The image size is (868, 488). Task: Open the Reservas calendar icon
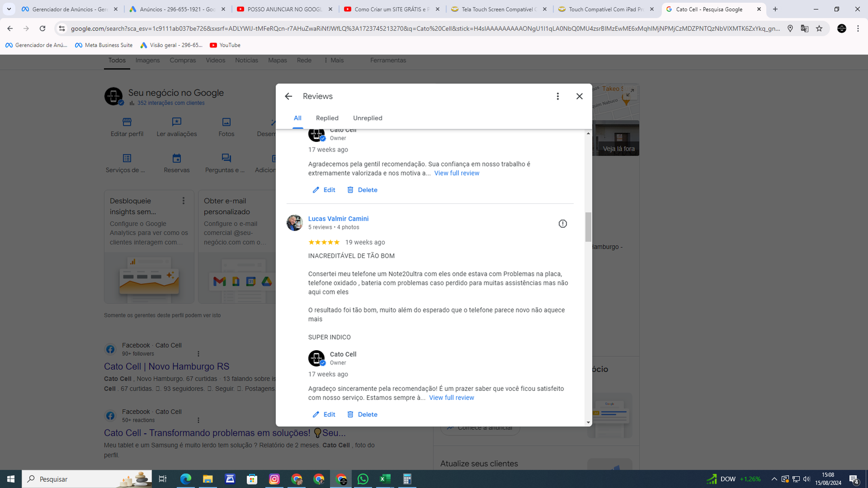point(177,158)
